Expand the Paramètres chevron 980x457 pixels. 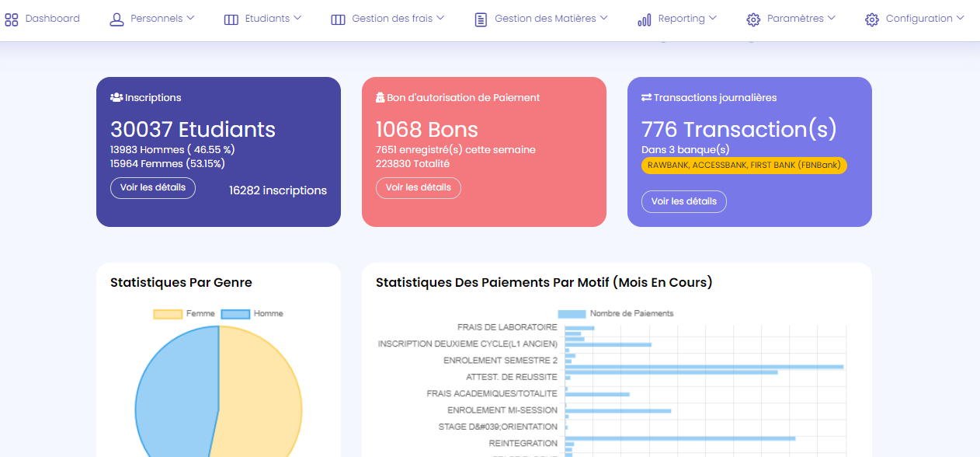[x=832, y=18]
